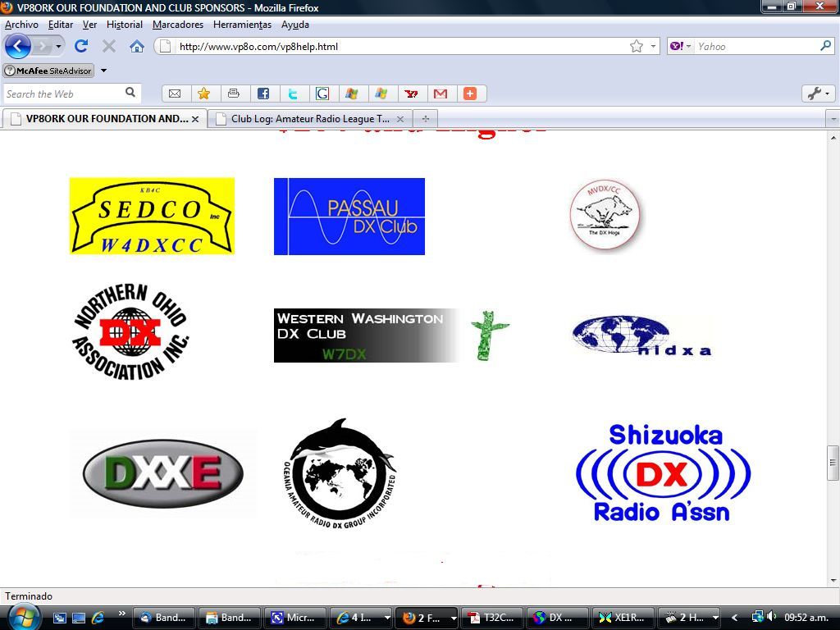Image resolution: width=840 pixels, height=630 pixels.
Task: Click the McAfee SiteAdvisor button
Action: 48,71
